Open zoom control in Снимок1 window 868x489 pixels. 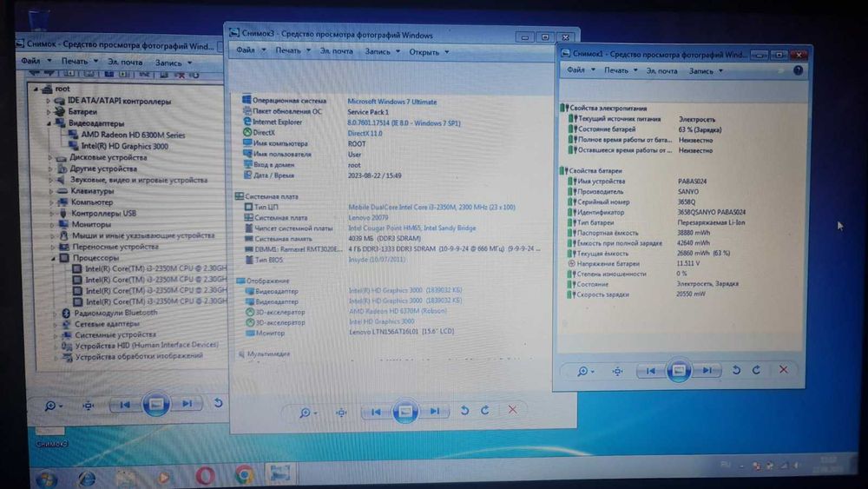tap(585, 372)
